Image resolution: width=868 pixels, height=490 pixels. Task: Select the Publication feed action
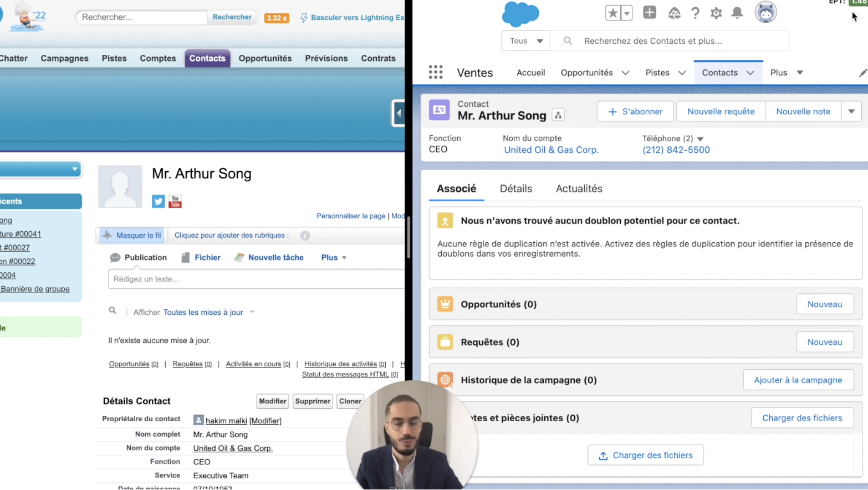(x=139, y=258)
